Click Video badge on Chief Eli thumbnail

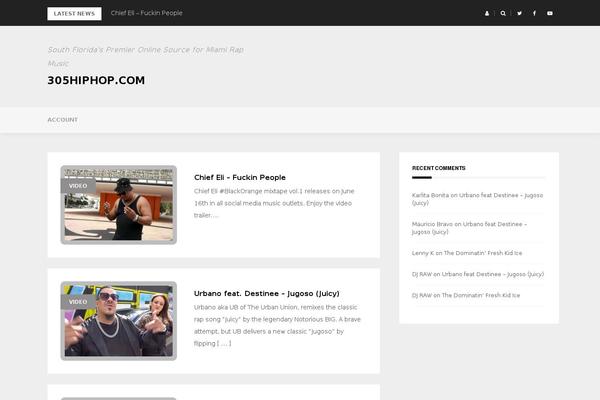click(x=78, y=186)
